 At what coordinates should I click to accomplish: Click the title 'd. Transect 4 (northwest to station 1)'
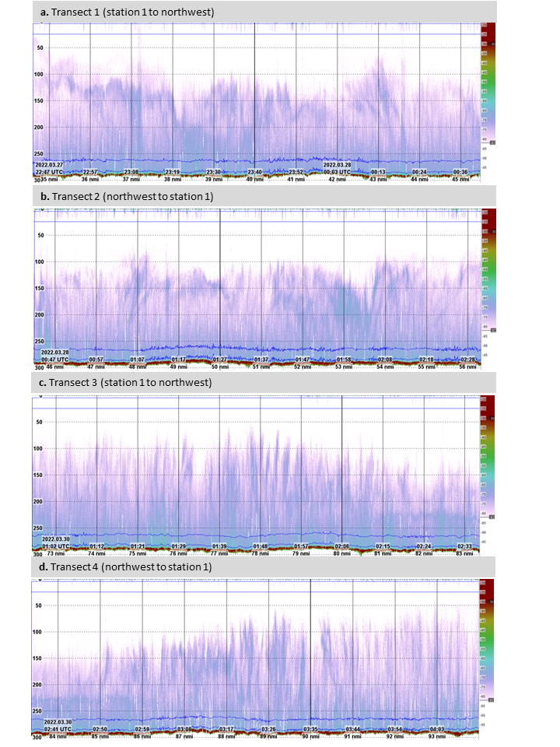(x=125, y=567)
